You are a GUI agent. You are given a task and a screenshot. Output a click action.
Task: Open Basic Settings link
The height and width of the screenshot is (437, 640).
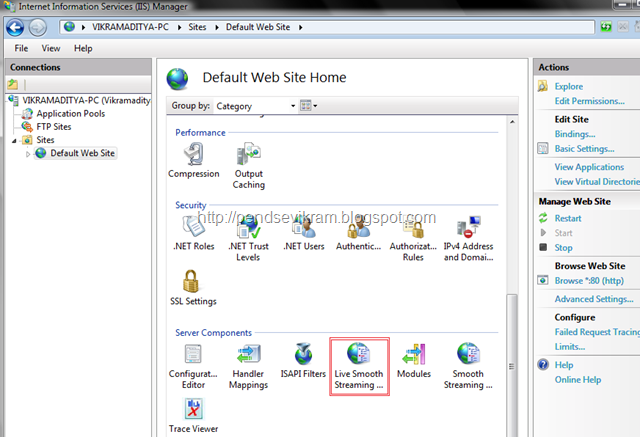click(584, 149)
